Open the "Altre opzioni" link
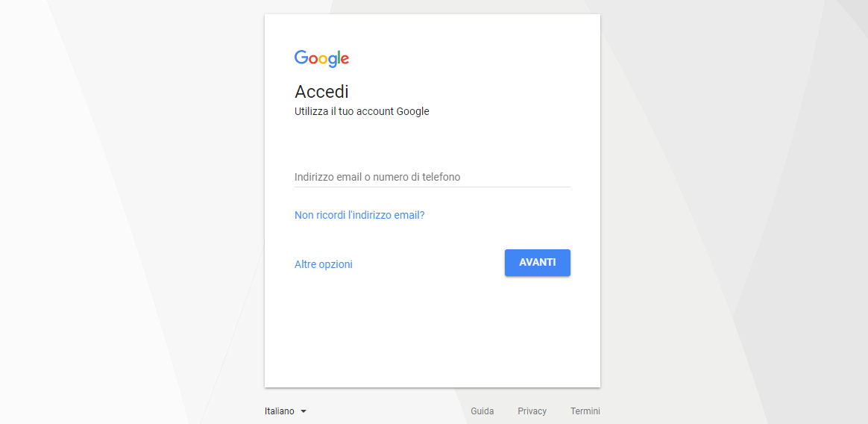This screenshot has width=868, height=424. pyautogui.click(x=324, y=264)
